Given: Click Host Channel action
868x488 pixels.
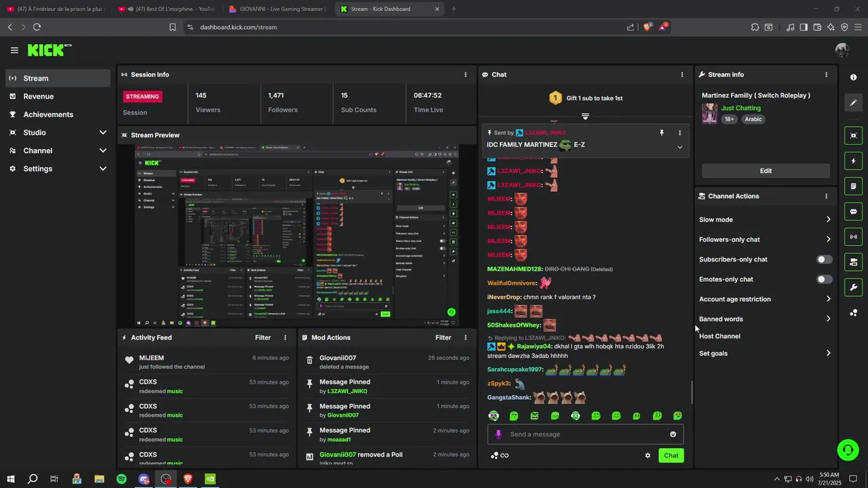Looking at the screenshot, I should pos(719,336).
